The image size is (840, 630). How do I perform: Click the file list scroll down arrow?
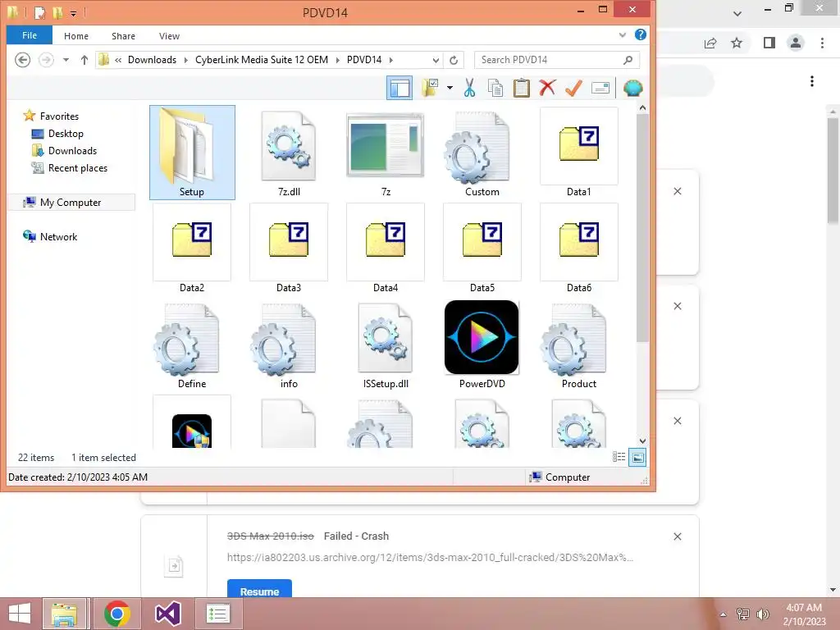pos(642,441)
